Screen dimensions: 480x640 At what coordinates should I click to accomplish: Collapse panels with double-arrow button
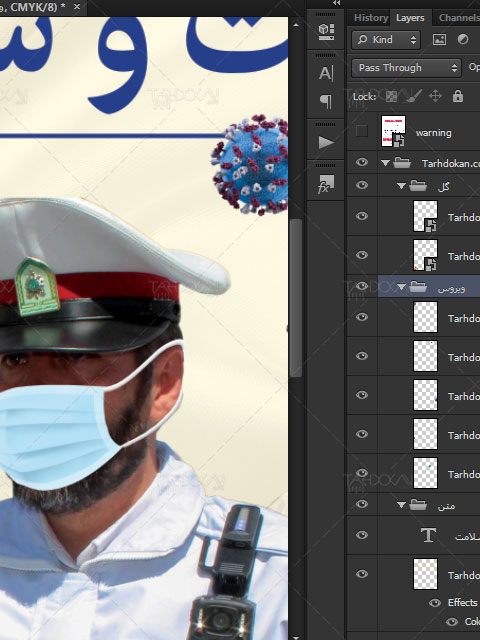336,3
